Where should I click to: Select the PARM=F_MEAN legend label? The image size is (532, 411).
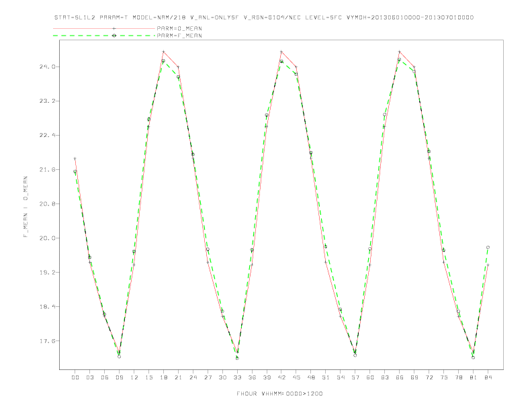point(179,36)
